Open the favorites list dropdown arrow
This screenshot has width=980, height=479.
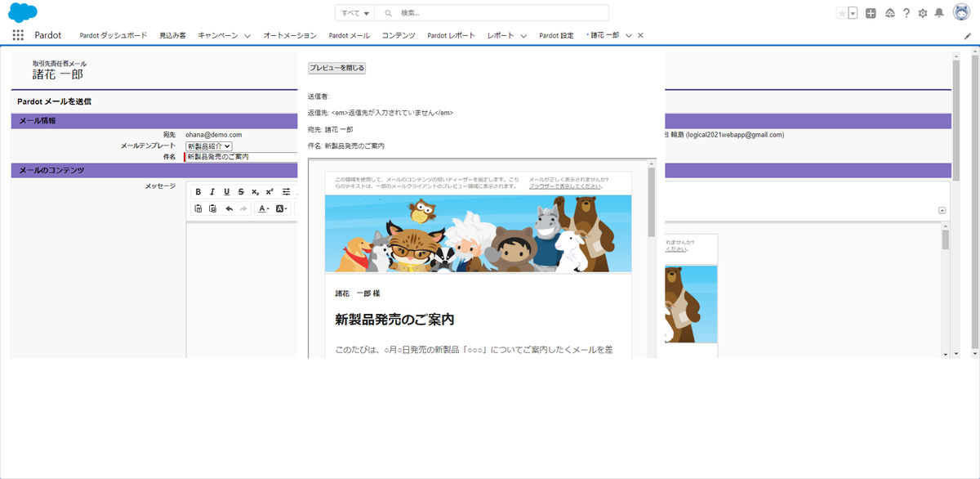pos(853,13)
